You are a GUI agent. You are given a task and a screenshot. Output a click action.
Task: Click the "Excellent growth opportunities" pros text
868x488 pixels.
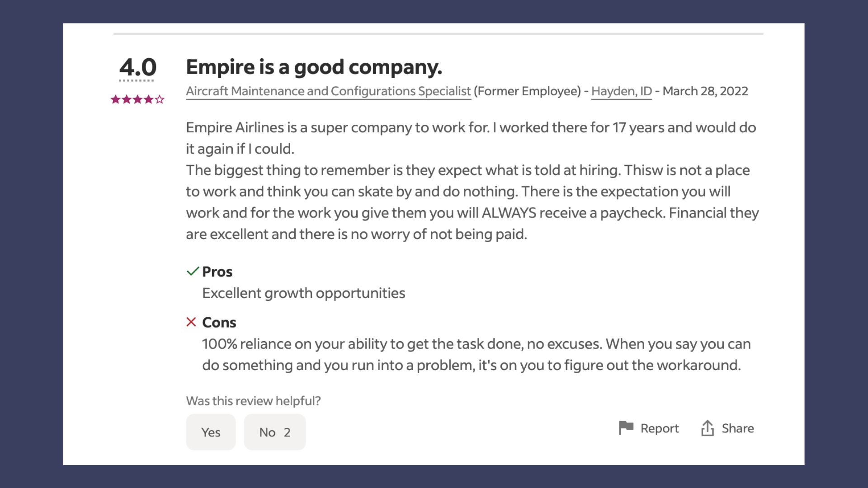point(303,293)
